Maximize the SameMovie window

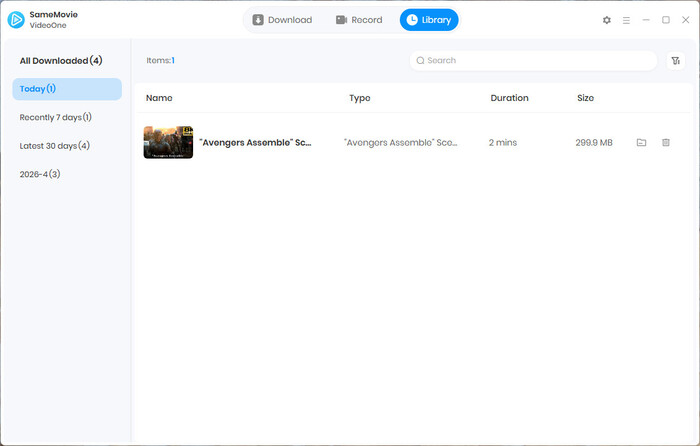pos(666,20)
